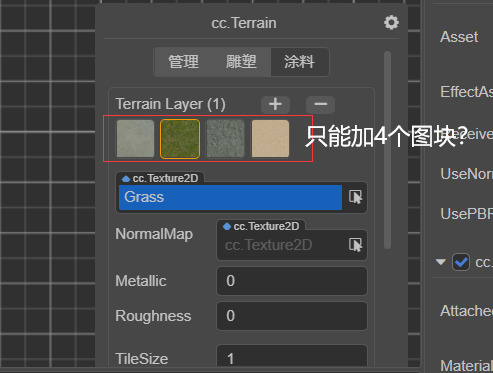Click the Terrain Layer (1) heading

point(170,104)
